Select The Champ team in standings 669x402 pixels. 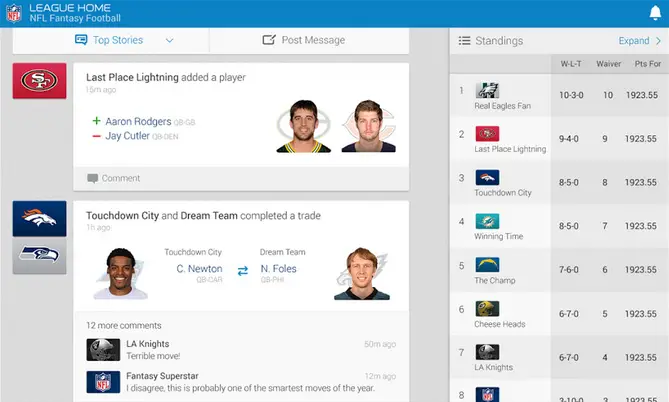point(495,280)
